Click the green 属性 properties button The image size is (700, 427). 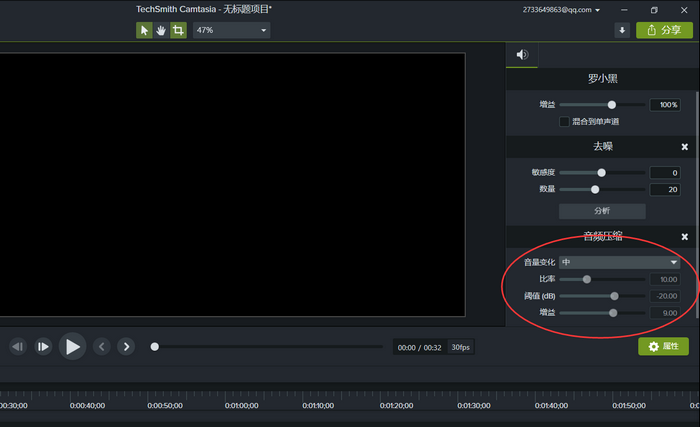tap(663, 347)
